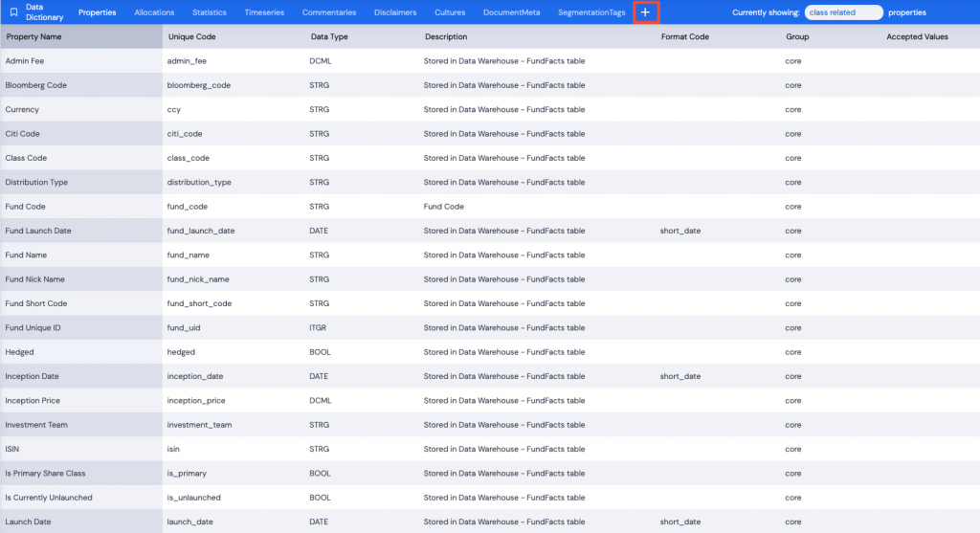Click the Data Dictionary title
Viewport: 980px width, 533px height.
coord(44,12)
